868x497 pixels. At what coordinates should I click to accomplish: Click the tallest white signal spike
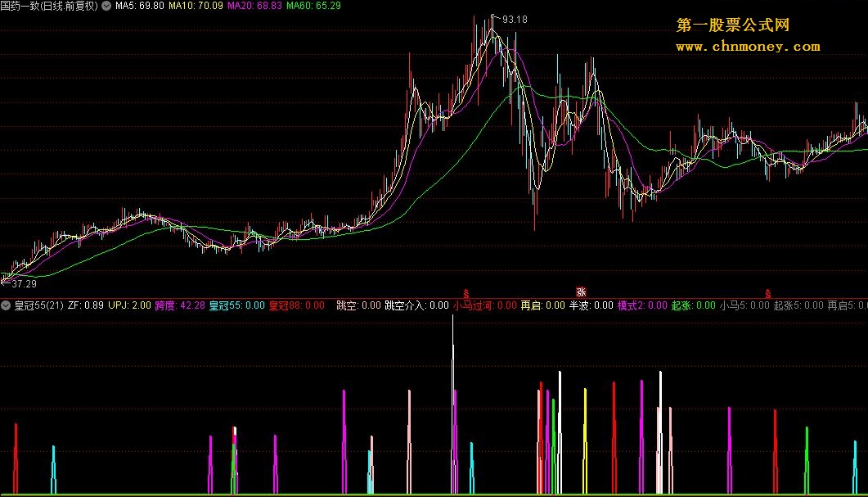coord(453,404)
